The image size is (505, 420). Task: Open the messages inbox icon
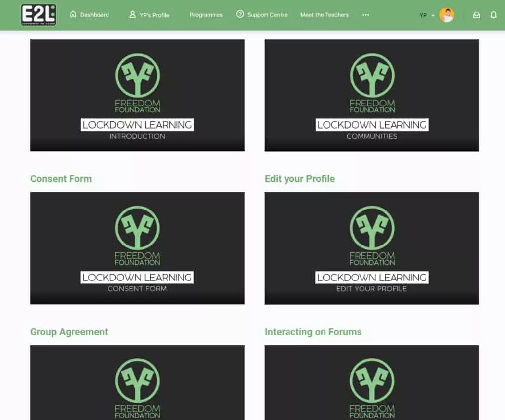[477, 15]
